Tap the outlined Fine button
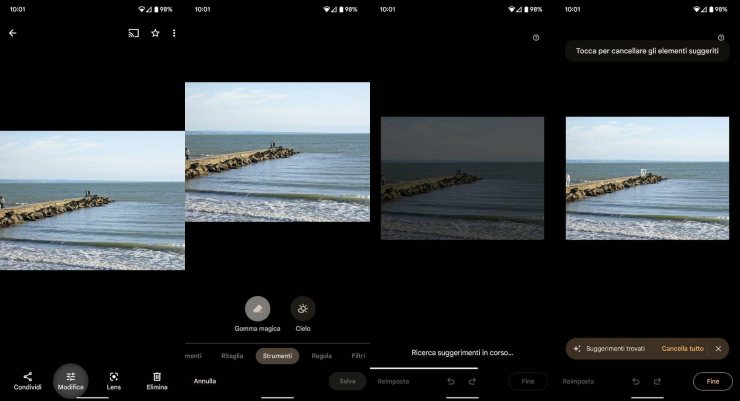 [x=713, y=381]
